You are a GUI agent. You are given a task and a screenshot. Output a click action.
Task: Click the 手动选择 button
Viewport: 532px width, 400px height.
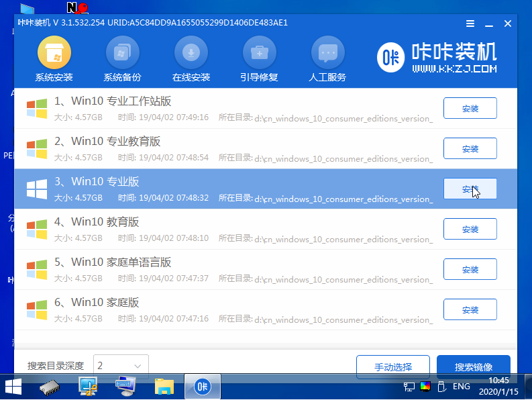coord(393,367)
